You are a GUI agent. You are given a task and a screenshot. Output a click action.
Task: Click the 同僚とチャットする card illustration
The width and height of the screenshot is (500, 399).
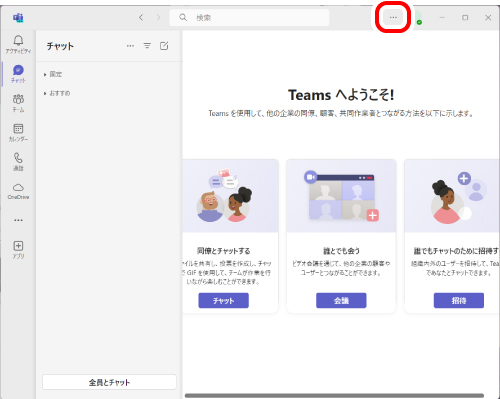pyautogui.click(x=230, y=196)
